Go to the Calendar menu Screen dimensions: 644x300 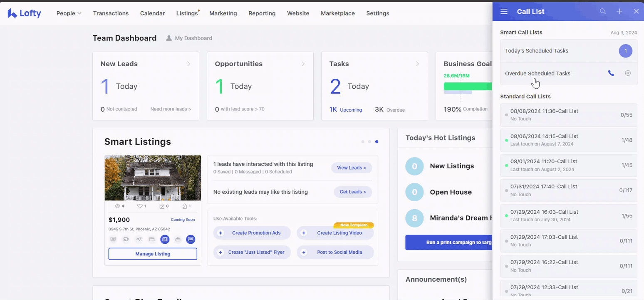click(152, 13)
